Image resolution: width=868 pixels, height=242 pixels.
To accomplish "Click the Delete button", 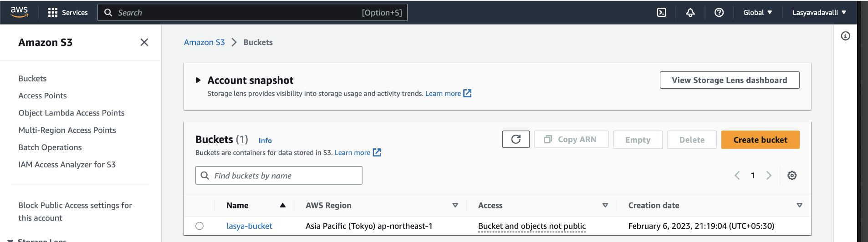I will (x=692, y=140).
